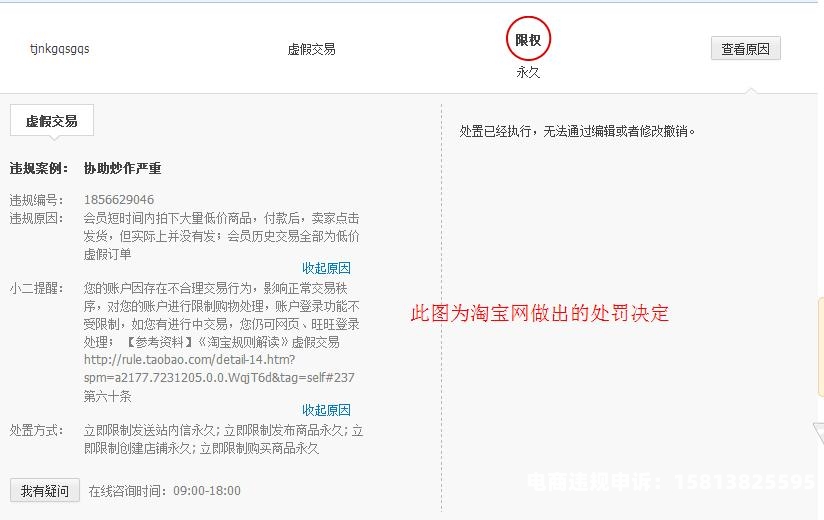824x520 pixels.
Task: Click the 永久 label under the badge
Action: (528, 72)
